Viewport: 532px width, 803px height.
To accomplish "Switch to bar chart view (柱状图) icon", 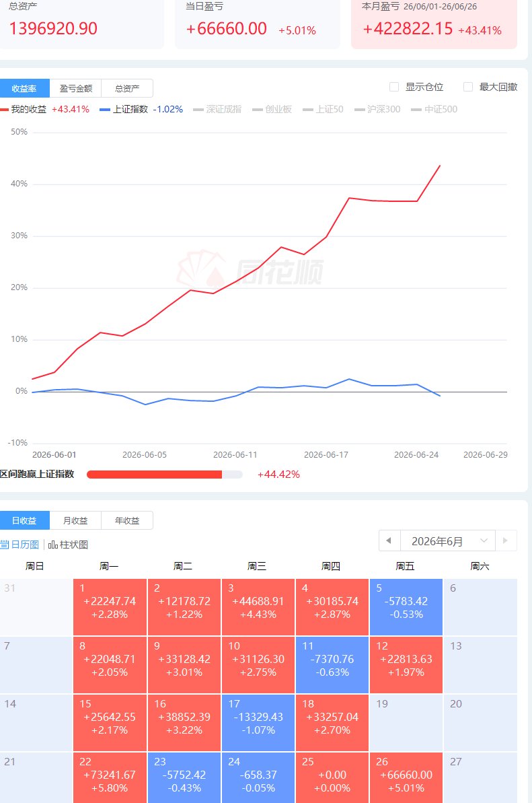I will point(52,545).
